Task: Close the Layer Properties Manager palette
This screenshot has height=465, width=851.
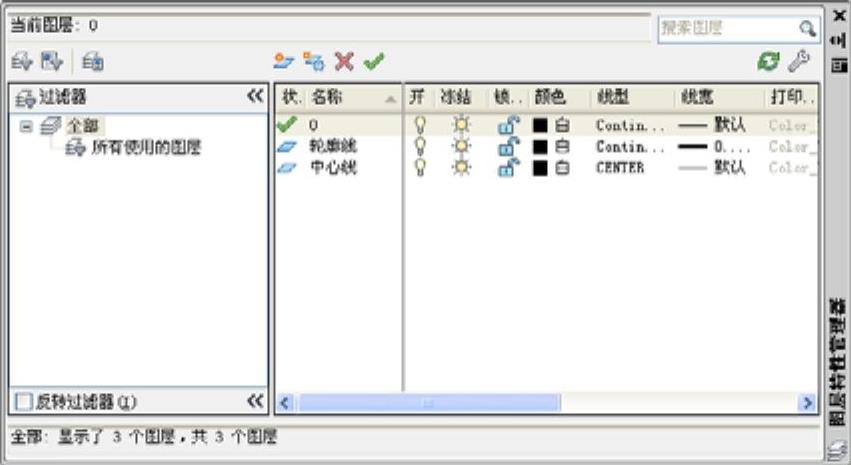Action: pos(839,16)
